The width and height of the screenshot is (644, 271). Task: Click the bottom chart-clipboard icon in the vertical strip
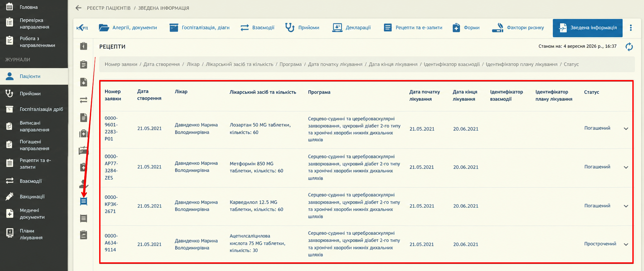(x=84, y=235)
